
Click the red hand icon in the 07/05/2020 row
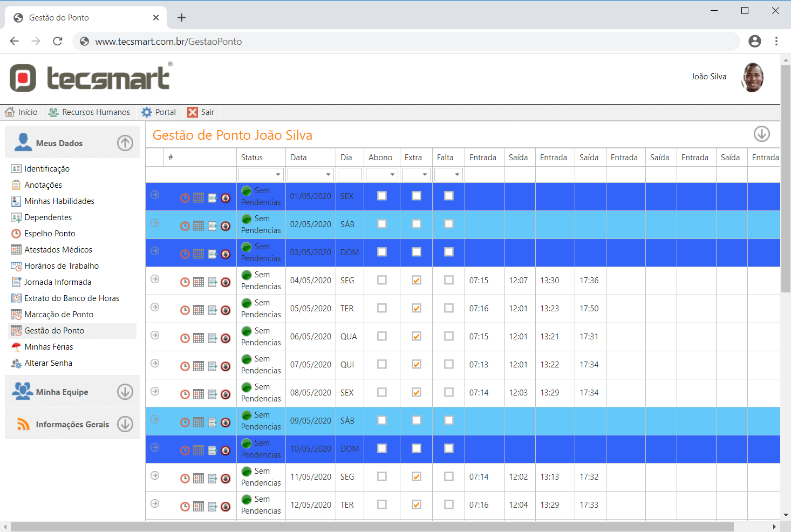[x=226, y=366]
